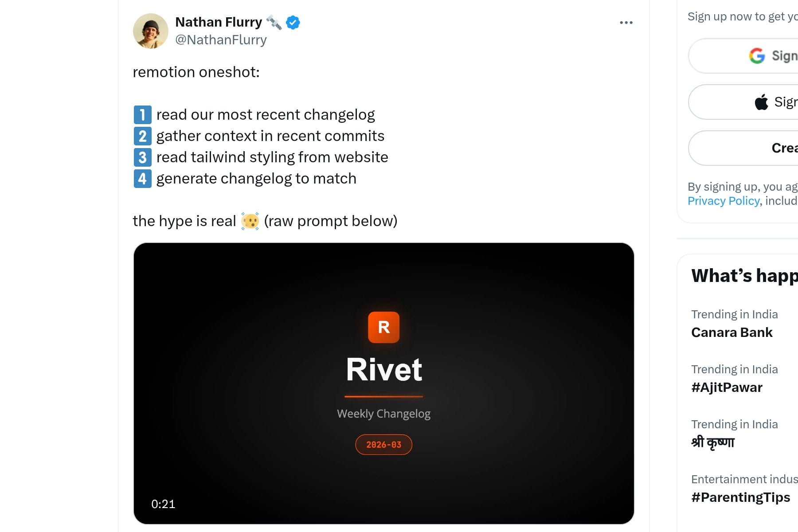Open the Canara Bank trending topic

731,332
